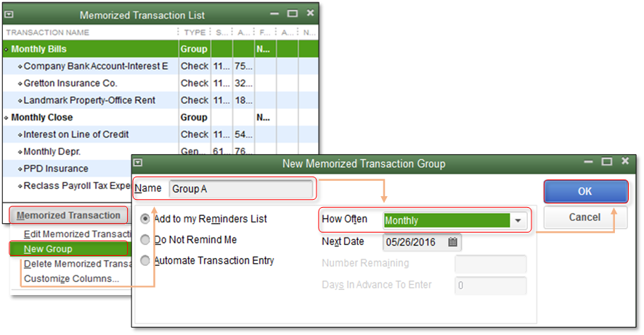Choose Delete Memorized Transaction menu entry
The width and height of the screenshot is (644, 335).
77,264
